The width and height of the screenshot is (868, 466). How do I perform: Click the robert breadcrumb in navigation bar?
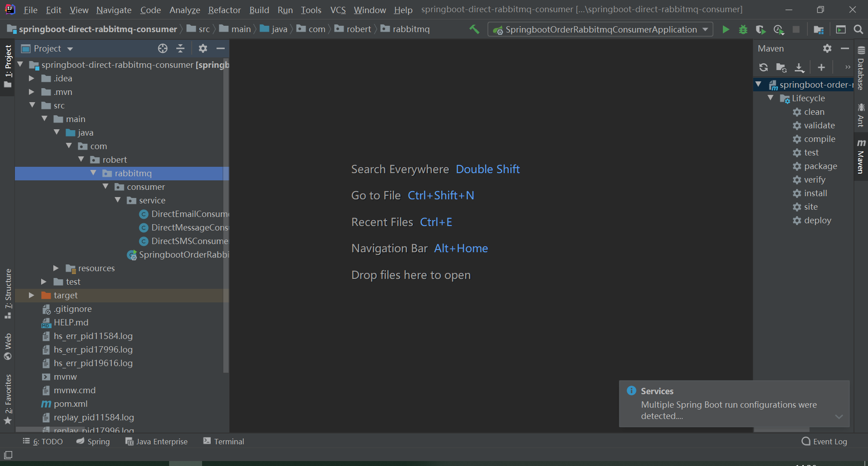(x=353, y=29)
